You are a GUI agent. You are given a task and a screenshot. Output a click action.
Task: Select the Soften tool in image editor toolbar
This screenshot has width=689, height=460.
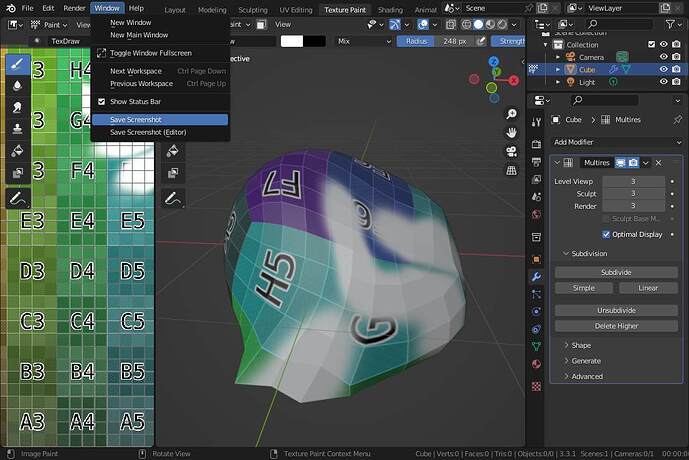18,86
